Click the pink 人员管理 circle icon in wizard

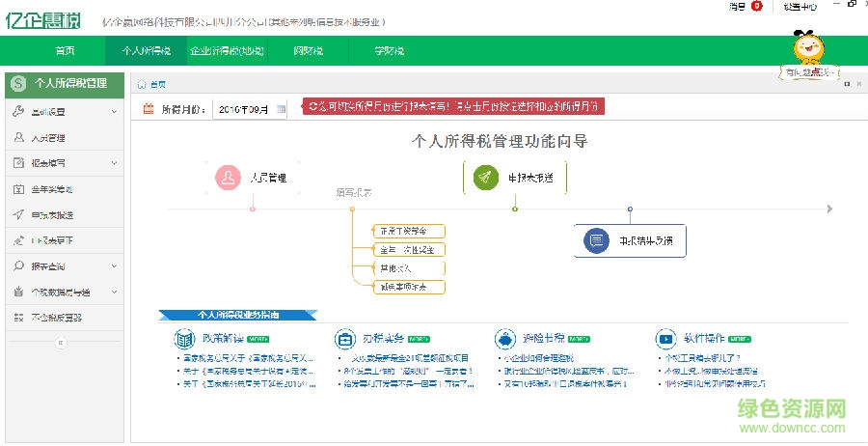pos(228,178)
